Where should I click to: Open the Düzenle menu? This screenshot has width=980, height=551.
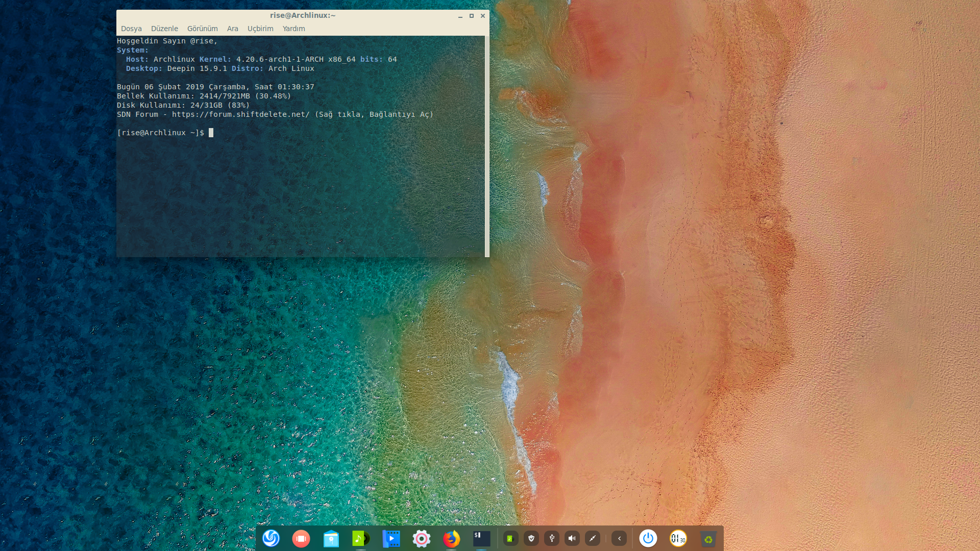(164, 29)
